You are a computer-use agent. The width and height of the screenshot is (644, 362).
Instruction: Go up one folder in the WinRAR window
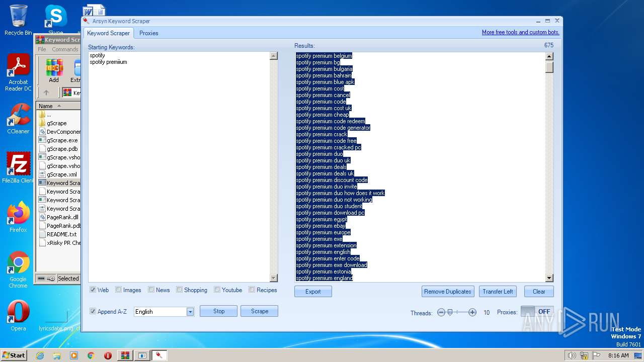46,93
